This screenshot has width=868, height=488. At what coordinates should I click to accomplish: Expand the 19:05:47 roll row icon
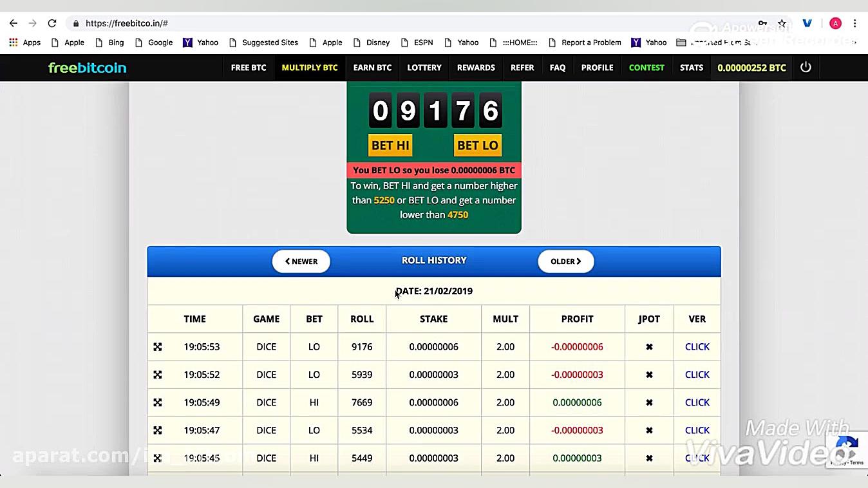click(x=158, y=430)
